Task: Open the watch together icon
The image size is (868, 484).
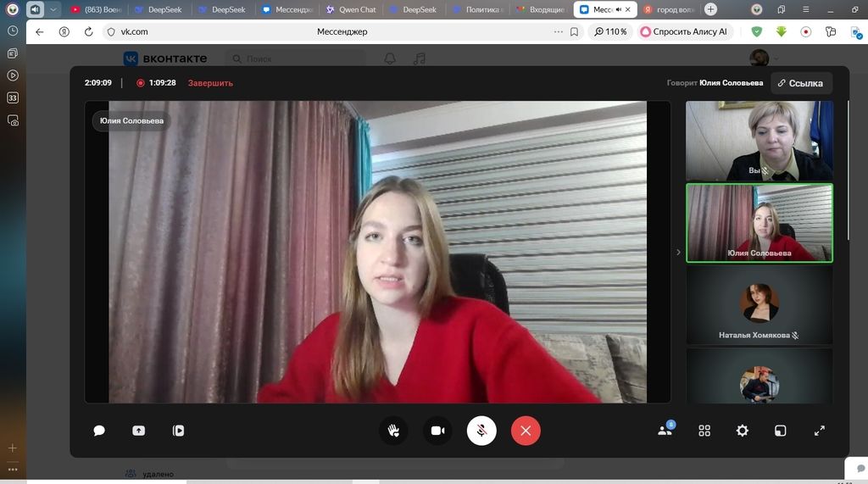Action: click(x=178, y=431)
